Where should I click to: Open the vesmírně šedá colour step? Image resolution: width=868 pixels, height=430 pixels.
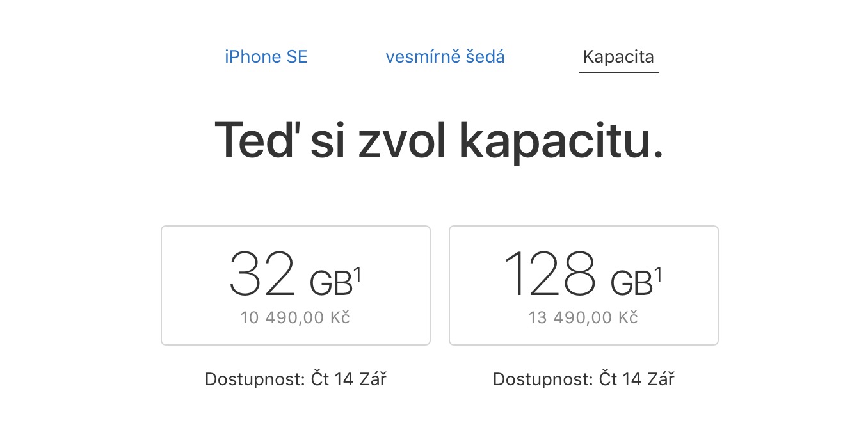click(x=445, y=57)
